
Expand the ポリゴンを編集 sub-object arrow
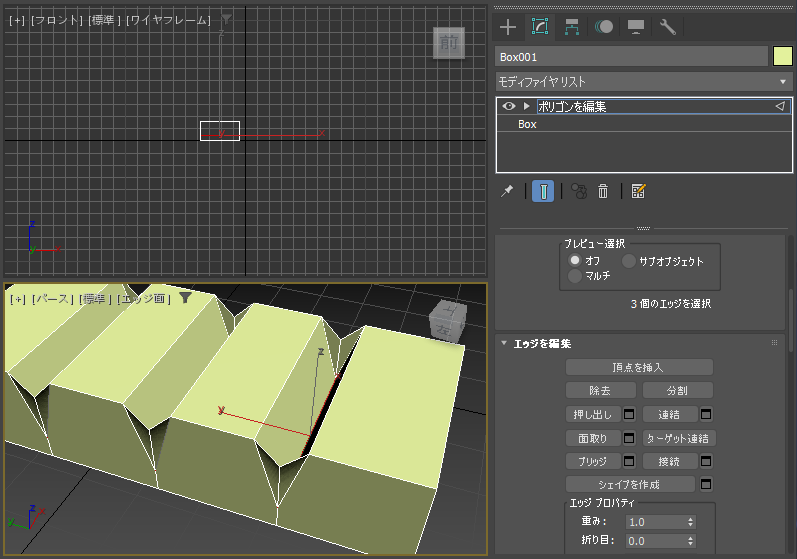coord(527,106)
